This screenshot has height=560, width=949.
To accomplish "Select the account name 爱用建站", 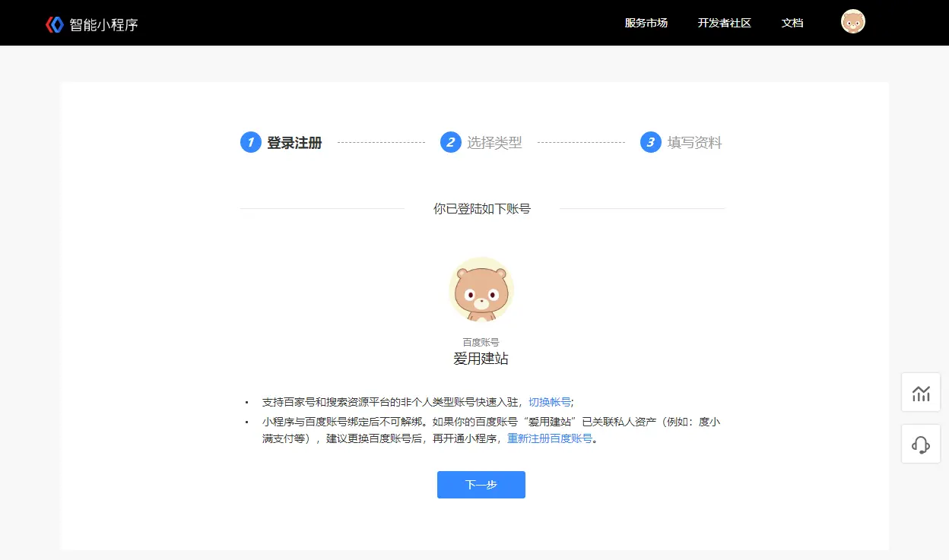I will tap(481, 359).
